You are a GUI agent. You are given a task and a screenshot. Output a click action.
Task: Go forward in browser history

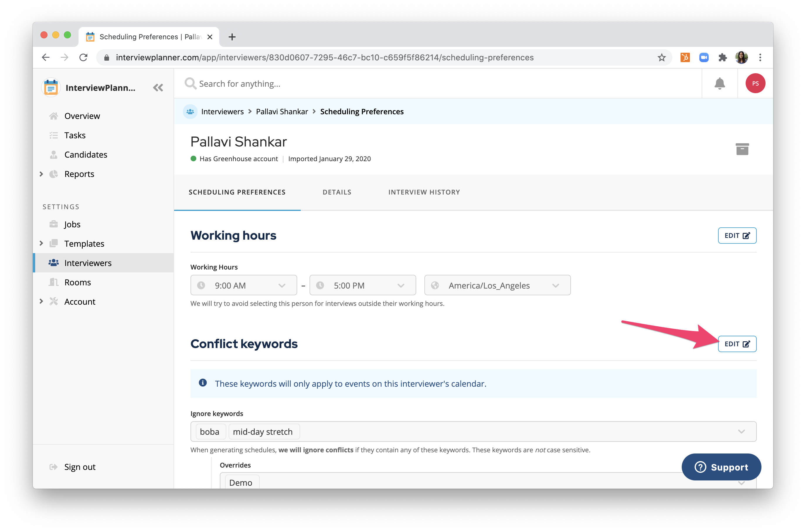click(64, 57)
